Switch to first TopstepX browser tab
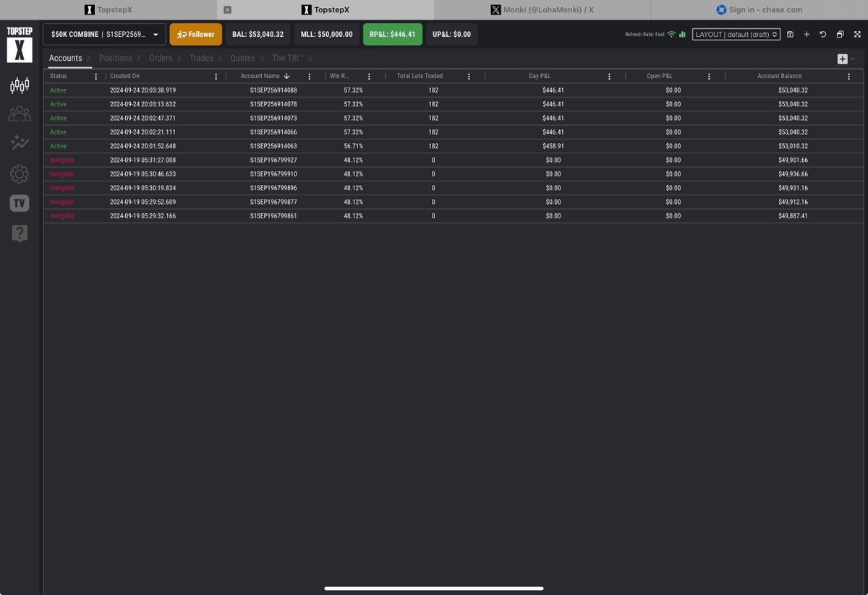 [x=109, y=10]
